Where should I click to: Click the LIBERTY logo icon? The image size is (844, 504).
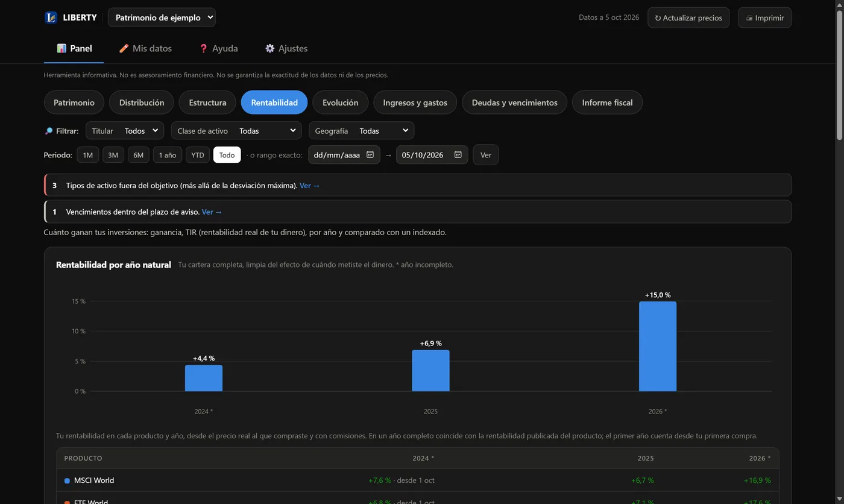click(x=51, y=17)
